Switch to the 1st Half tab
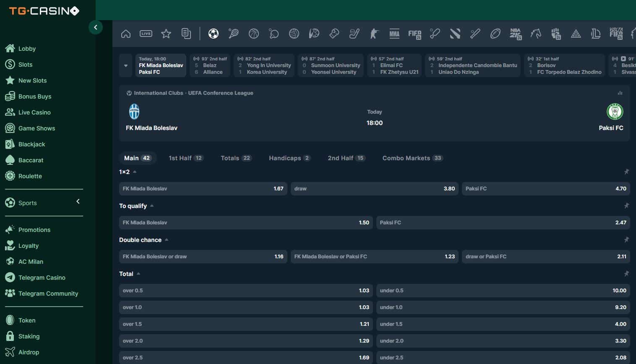636x364 pixels. pos(186,158)
